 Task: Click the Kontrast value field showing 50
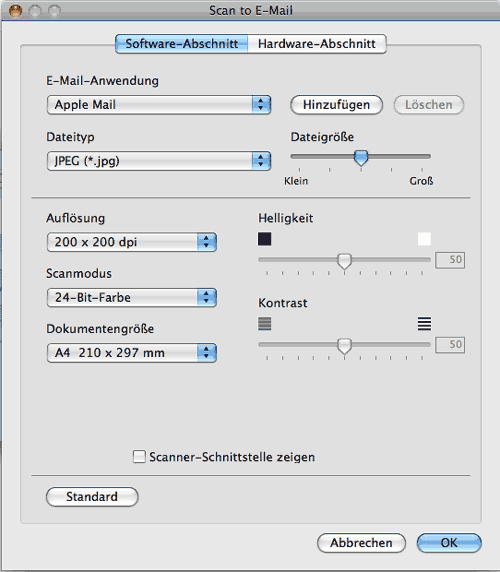coord(450,344)
